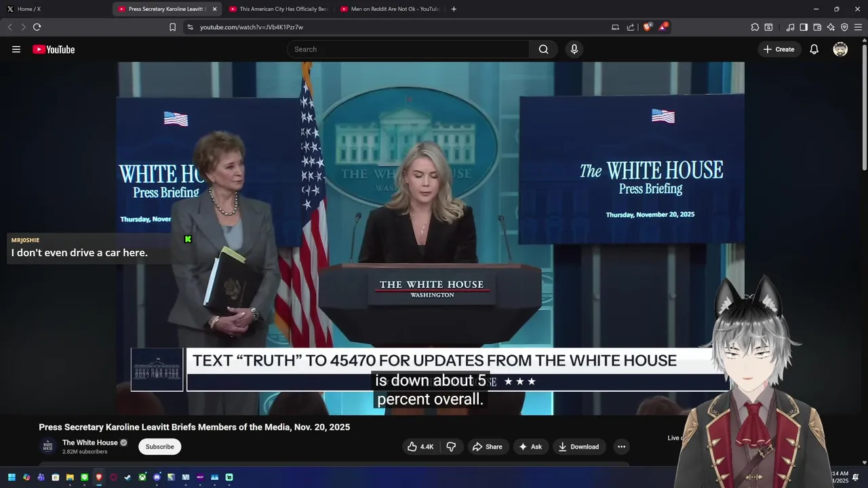Open Discord from the taskbar

click(x=157, y=477)
